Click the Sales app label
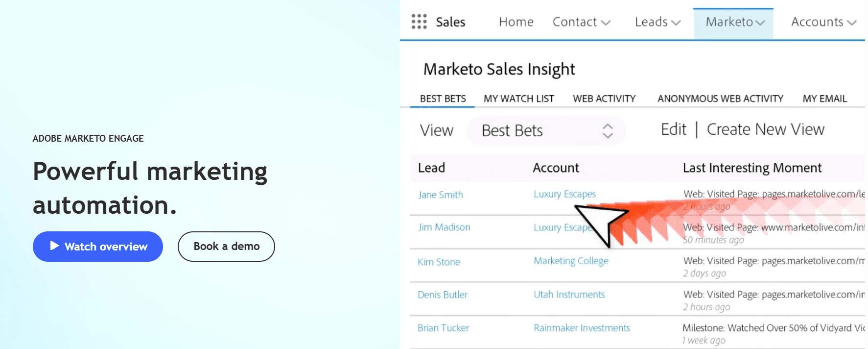Viewport: 868px width, 349px height. [451, 22]
